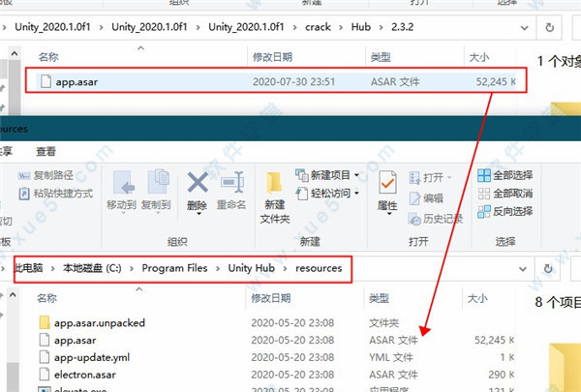
Task: Open address history dropdown in resources window
Action: 523,269
